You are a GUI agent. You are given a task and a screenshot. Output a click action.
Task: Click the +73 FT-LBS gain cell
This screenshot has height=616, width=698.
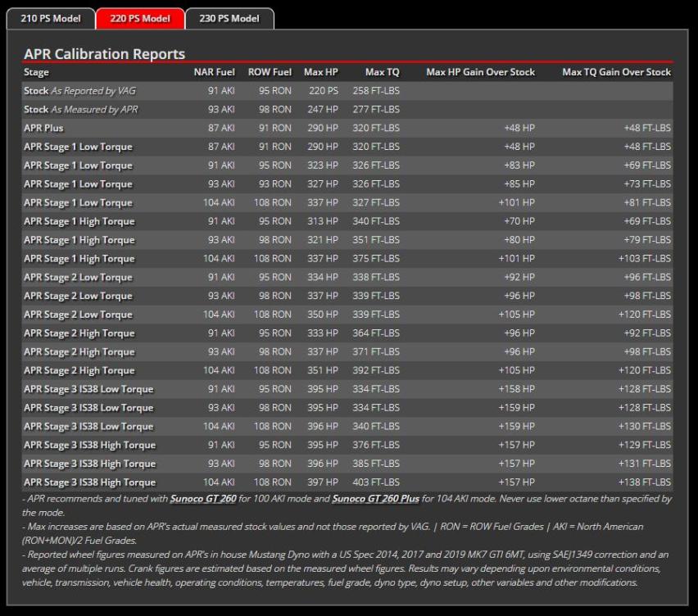click(647, 184)
